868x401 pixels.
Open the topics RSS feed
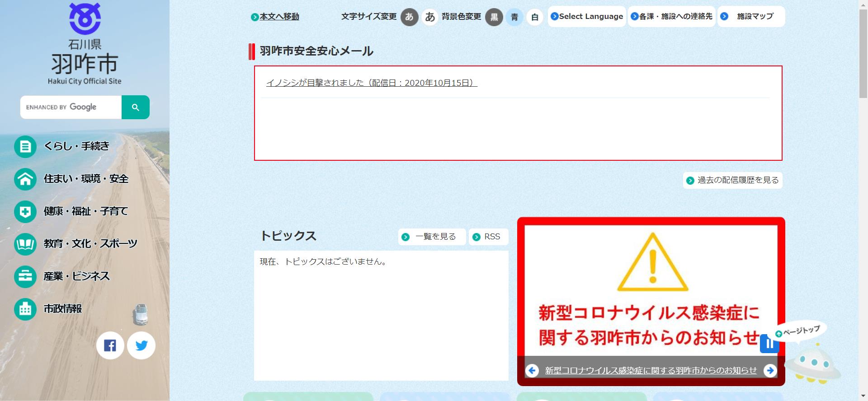(488, 237)
